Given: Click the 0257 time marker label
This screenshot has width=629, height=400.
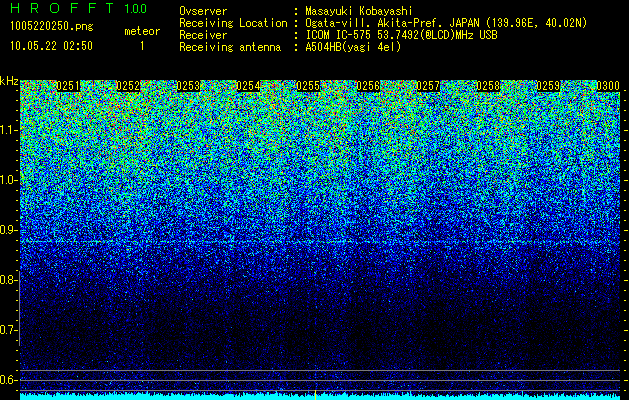Looking at the screenshot, I should point(428,86).
